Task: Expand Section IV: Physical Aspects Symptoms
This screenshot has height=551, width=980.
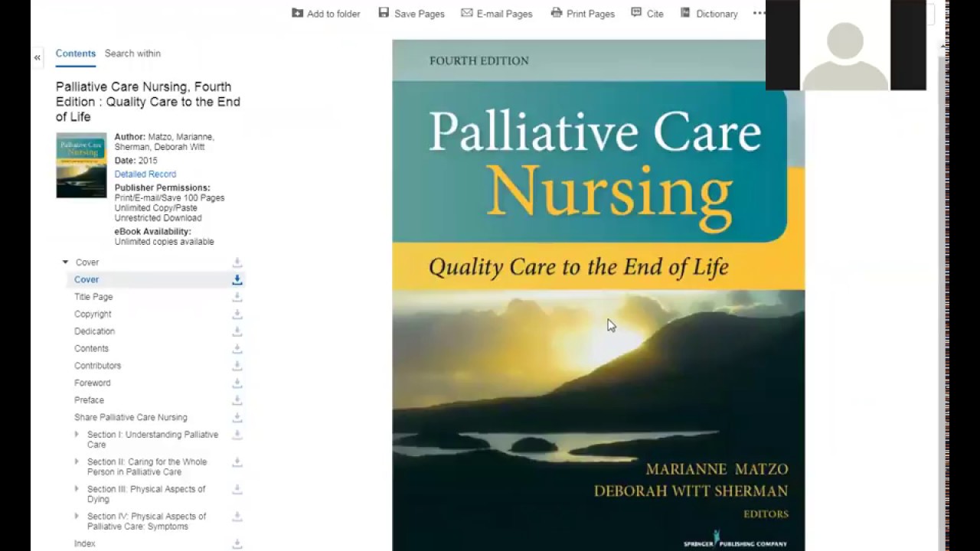Action: (x=76, y=517)
